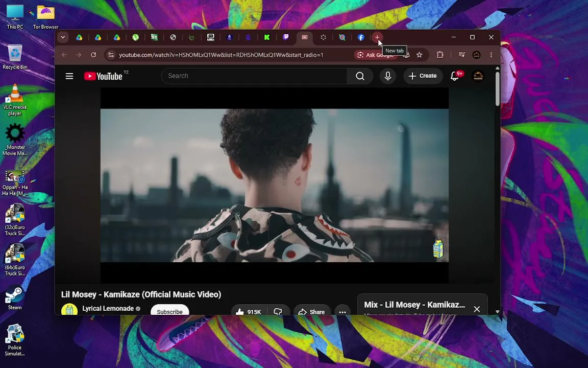Viewport: 588px width, 368px height.
Task: Go to YouTube home via logo
Action: pyautogui.click(x=103, y=76)
